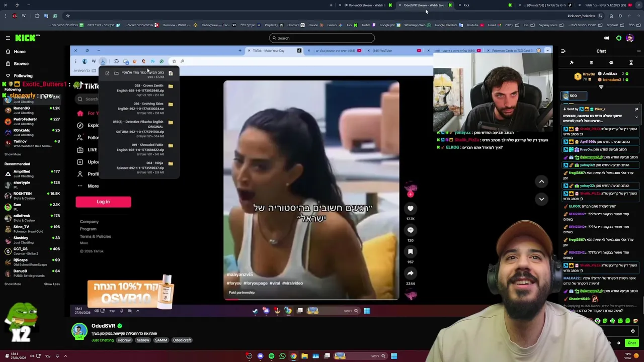
Task: Open RonenGG channel from Following list
Action: coord(33,110)
